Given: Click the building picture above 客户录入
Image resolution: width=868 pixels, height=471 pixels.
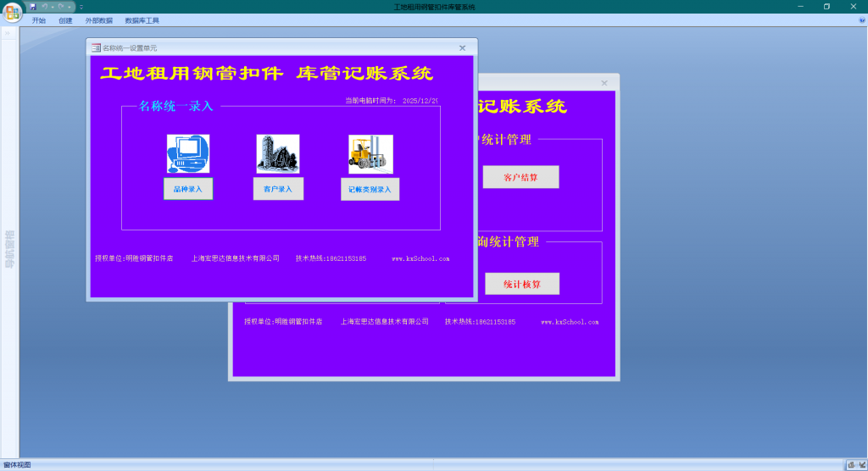Looking at the screenshot, I should click(x=278, y=153).
